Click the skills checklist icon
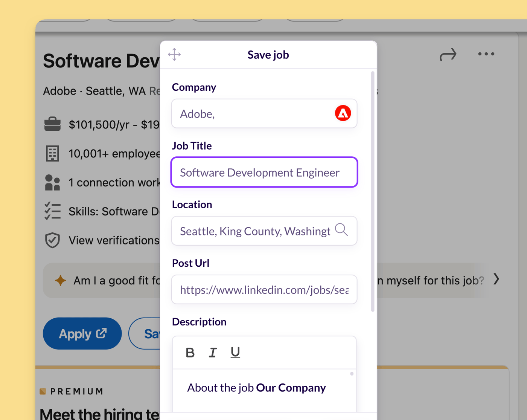Viewport: 527px width, 420px height. pyautogui.click(x=52, y=211)
